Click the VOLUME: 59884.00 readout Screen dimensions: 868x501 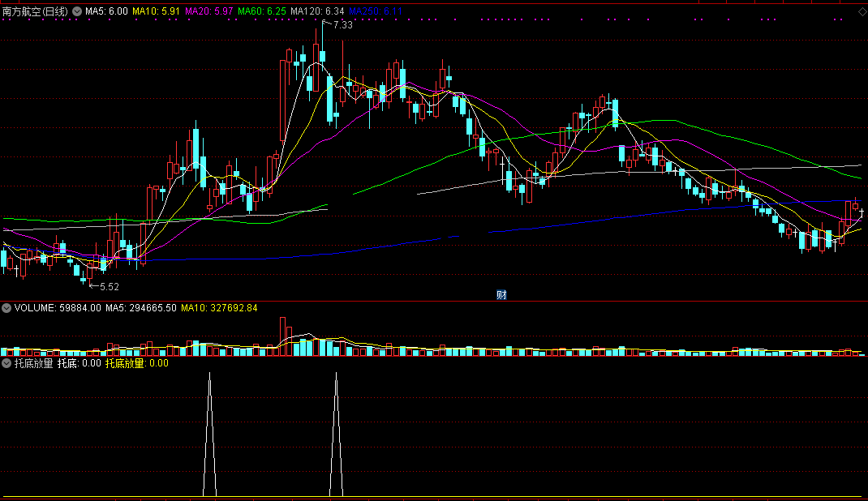coord(58,308)
